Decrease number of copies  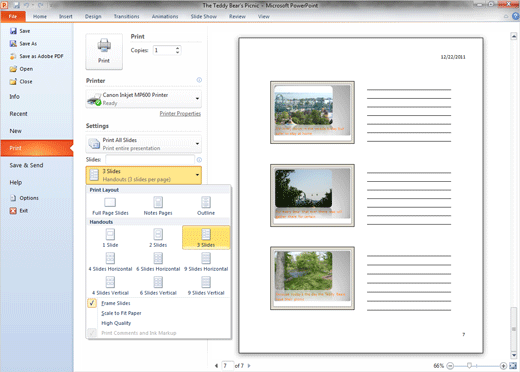click(x=177, y=52)
